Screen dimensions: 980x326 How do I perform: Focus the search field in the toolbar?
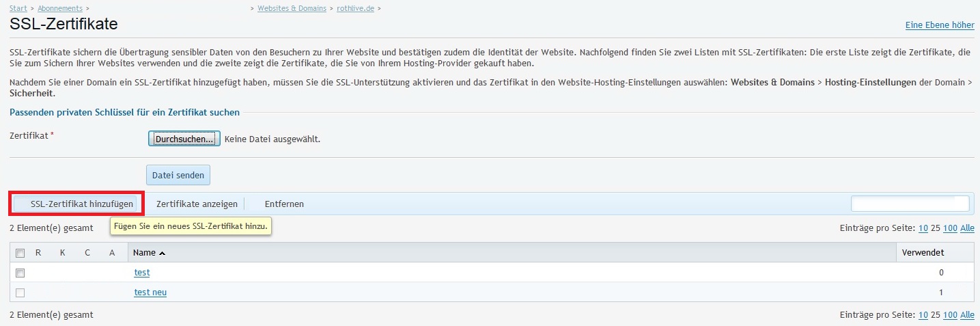pos(910,204)
